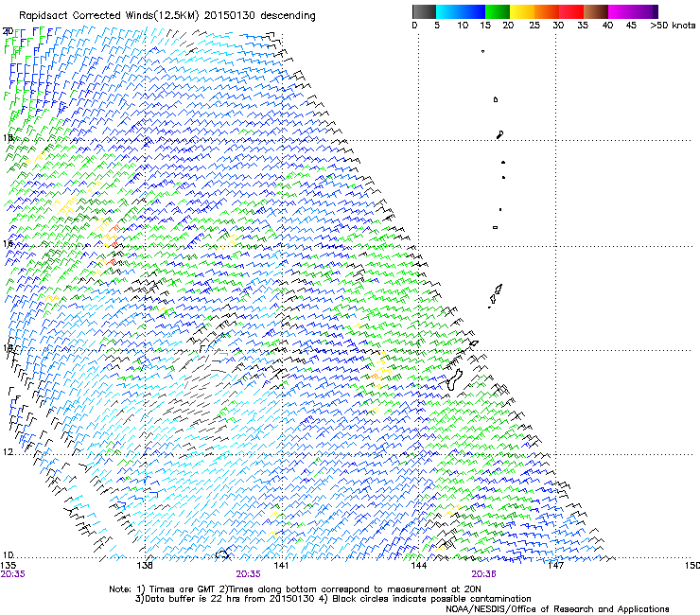
Task: Click the purple '20:35' time label beneath 135
Action: 12,574
